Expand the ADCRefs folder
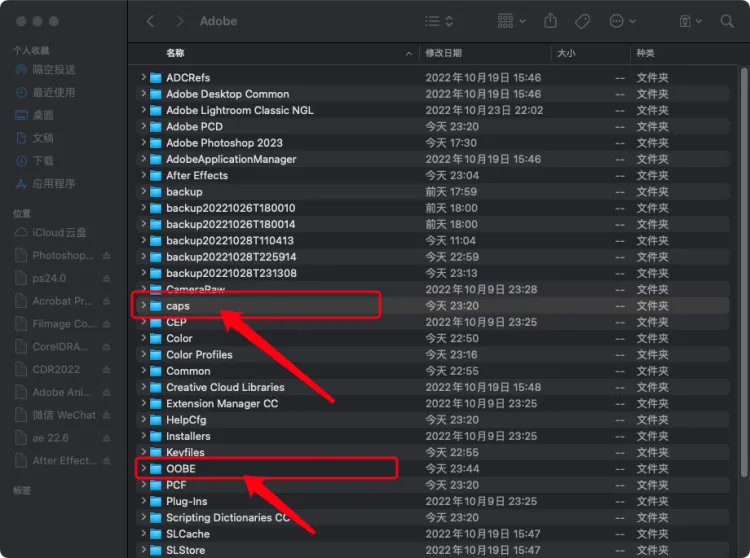 coord(143,77)
